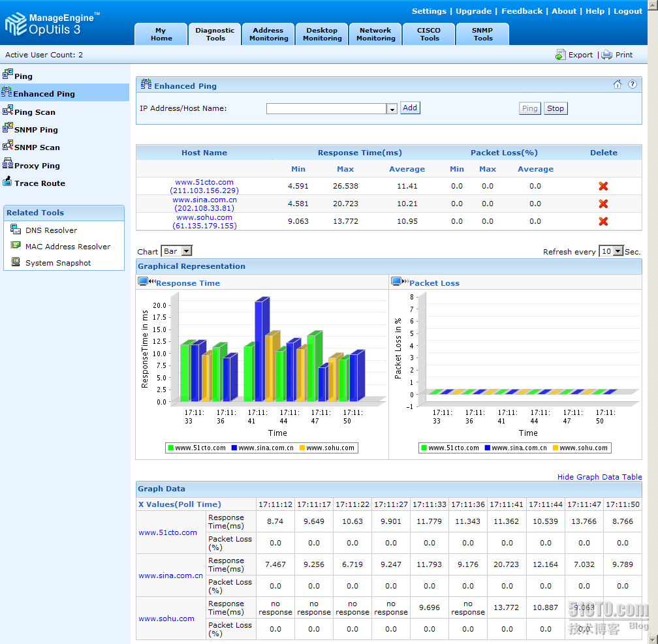Open the CISCO Tools tab
This screenshot has height=644, width=658.
pos(429,34)
